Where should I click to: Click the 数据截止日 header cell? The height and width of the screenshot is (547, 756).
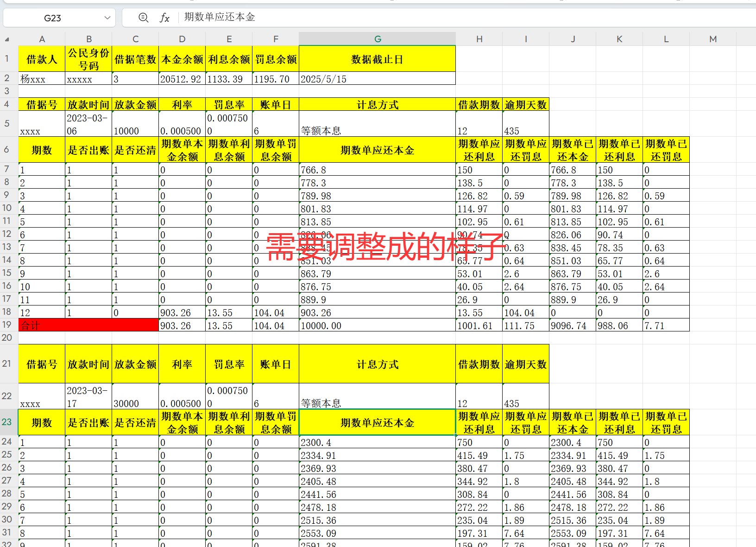(378, 59)
